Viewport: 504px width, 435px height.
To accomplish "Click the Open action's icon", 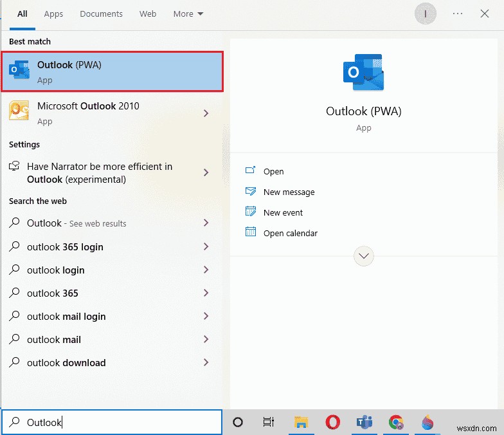I will pyautogui.click(x=251, y=170).
